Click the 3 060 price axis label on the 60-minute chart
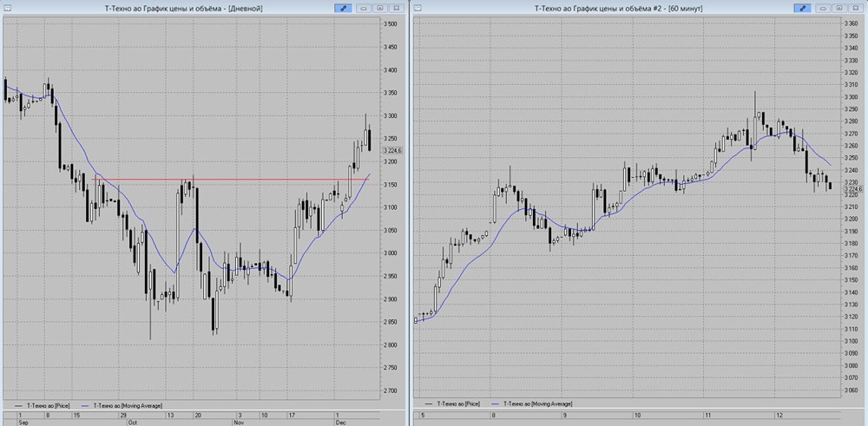Image resolution: width=868 pixels, height=426 pixels. tap(851, 390)
